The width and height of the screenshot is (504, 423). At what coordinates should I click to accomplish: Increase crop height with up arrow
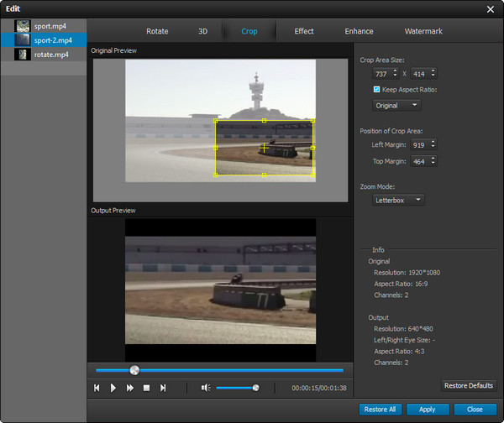(x=433, y=70)
